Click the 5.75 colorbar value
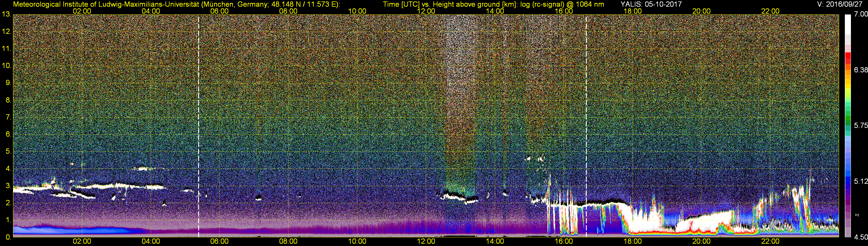Screen dimensions: 868x246 pos(861,125)
